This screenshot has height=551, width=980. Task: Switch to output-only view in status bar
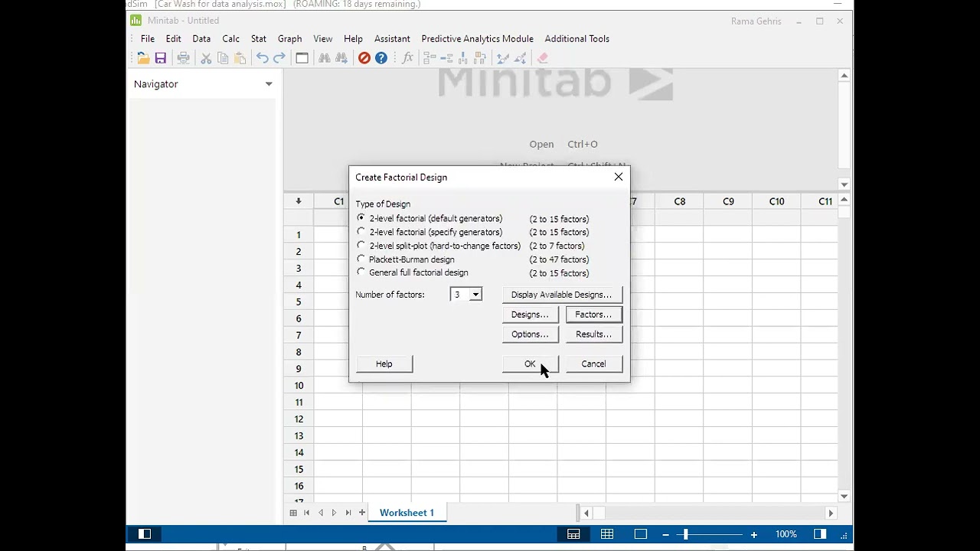tap(641, 534)
